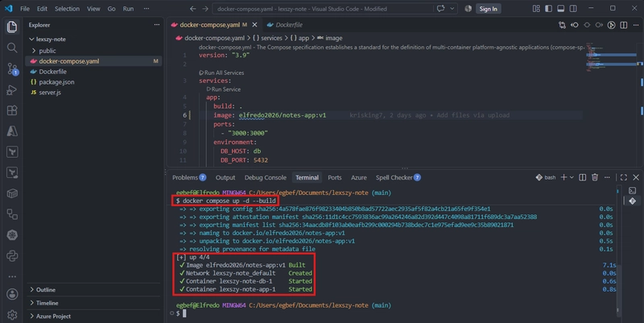This screenshot has height=323, width=644.
Task: Open package.json in Explorer
Action: (93, 82)
